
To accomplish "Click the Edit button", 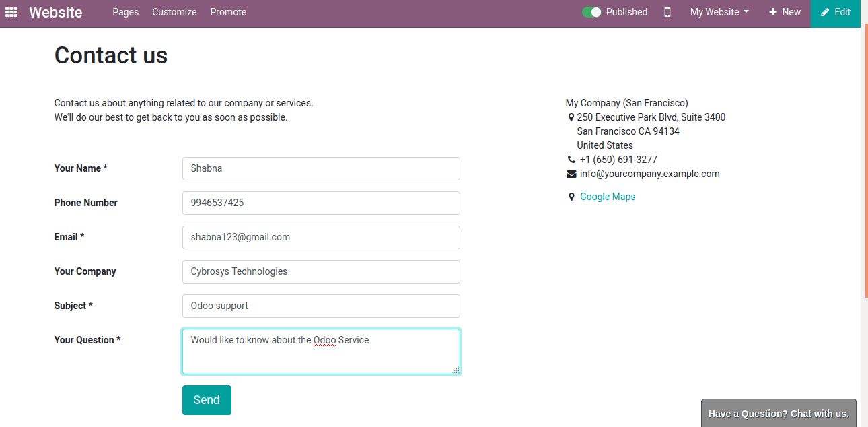I will click(x=836, y=13).
